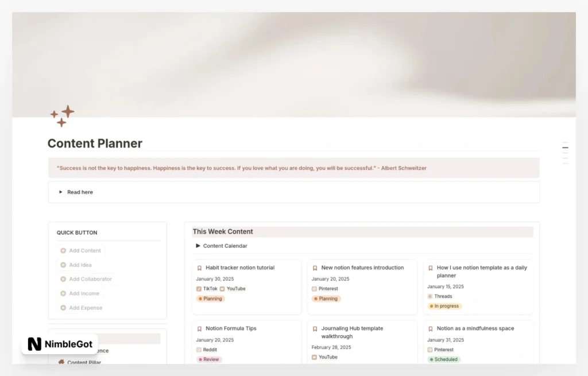
Task: Click the plus icon beside Add Expense
Action: coord(63,308)
